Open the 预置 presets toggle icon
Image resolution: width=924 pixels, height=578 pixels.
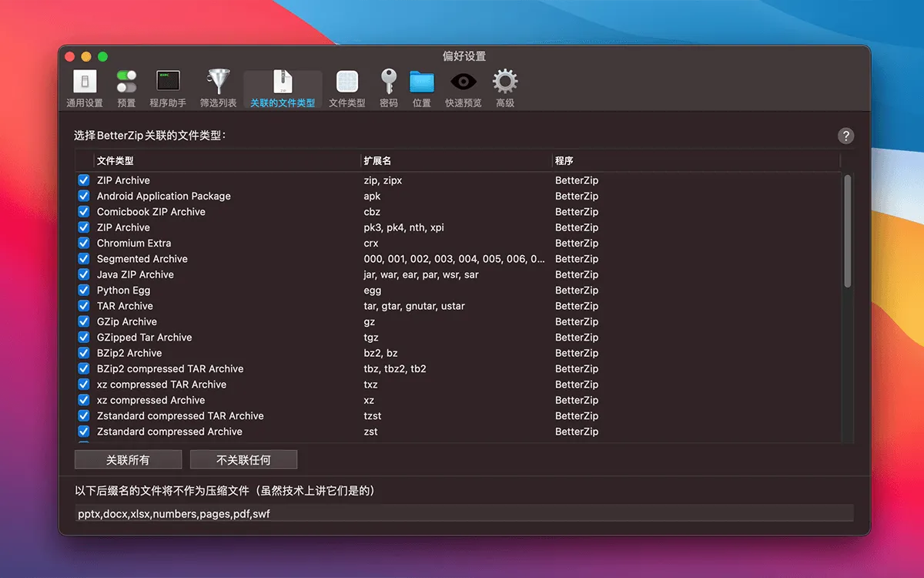(126, 82)
